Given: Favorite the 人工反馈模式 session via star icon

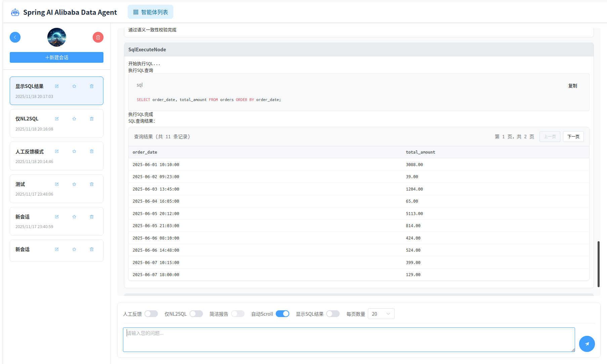Looking at the screenshot, I should coord(74,151).
